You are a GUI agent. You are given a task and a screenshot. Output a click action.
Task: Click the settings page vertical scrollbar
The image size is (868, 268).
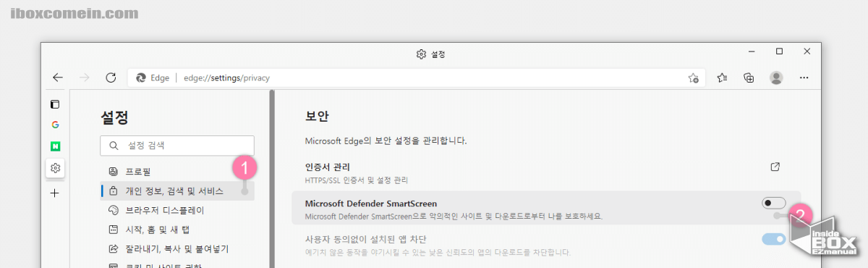[x=272, y=179]
